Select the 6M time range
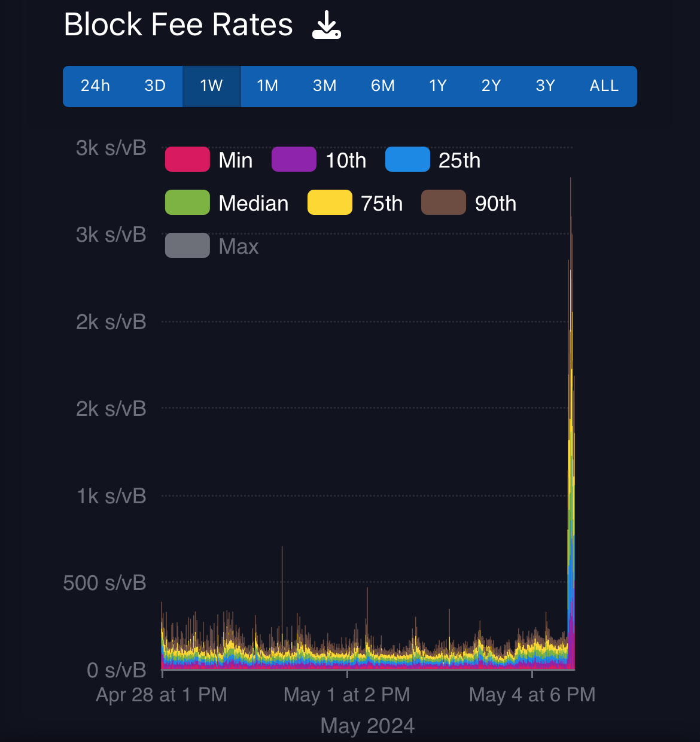 [x=383, y=86]
